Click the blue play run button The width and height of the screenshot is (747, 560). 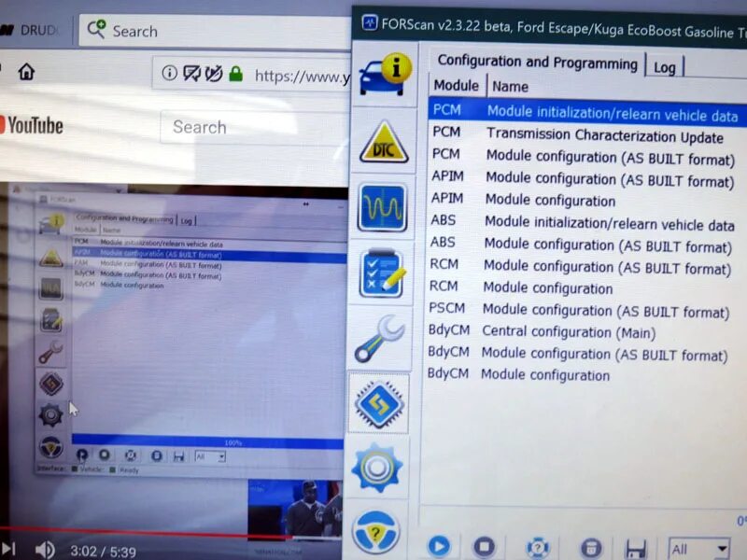(x=439, y=546)
